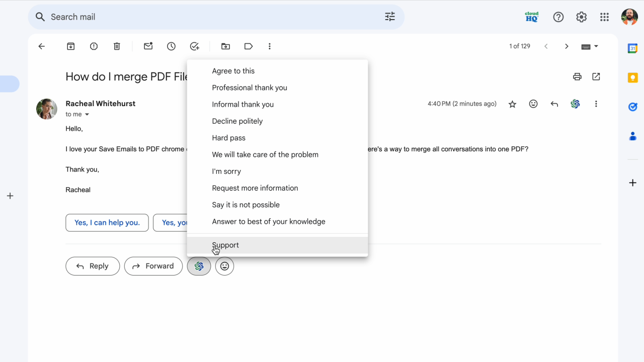Choose 'Decline politely' reply option
This screenshot has height=362, width=644.
click(237, 121)
